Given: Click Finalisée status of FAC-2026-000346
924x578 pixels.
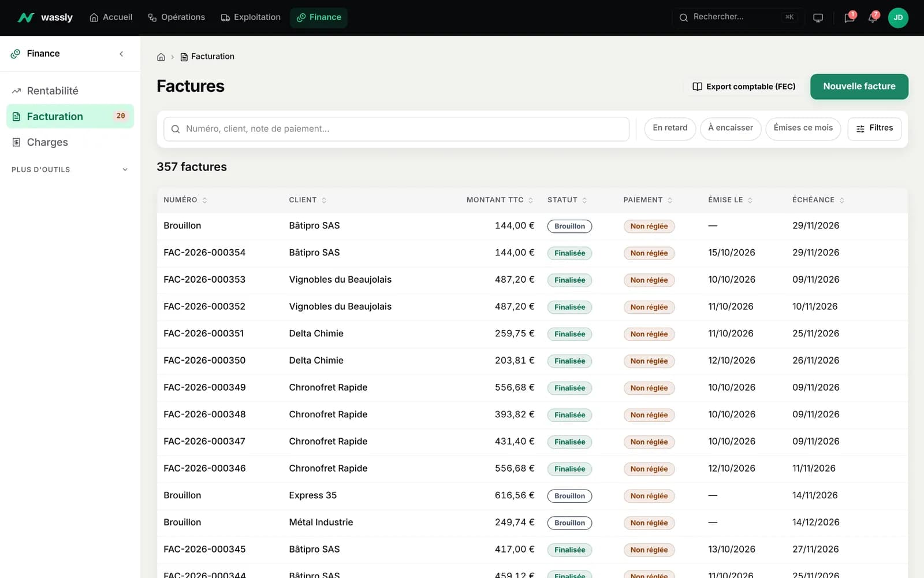Looking at the screenshot, I should 569,469.
